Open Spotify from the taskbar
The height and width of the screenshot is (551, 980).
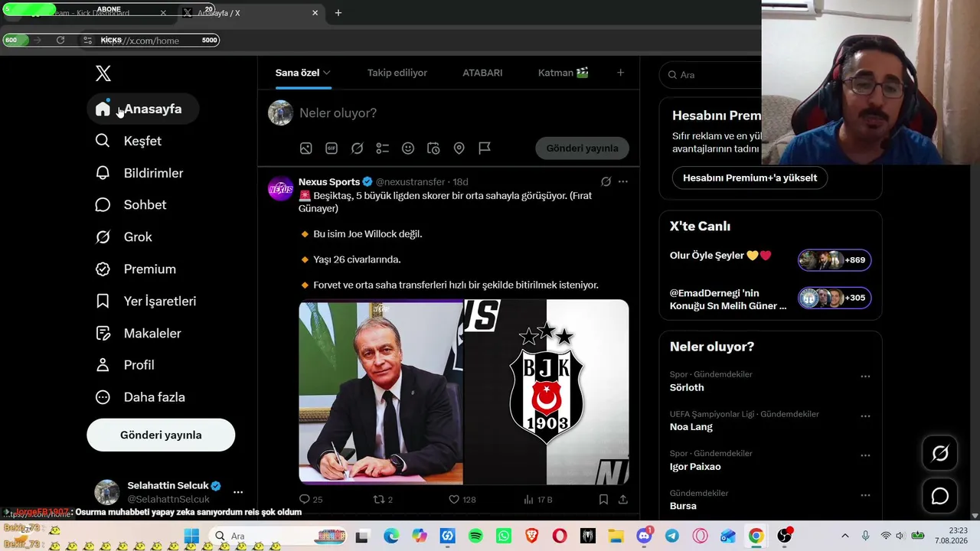(475, 536)
